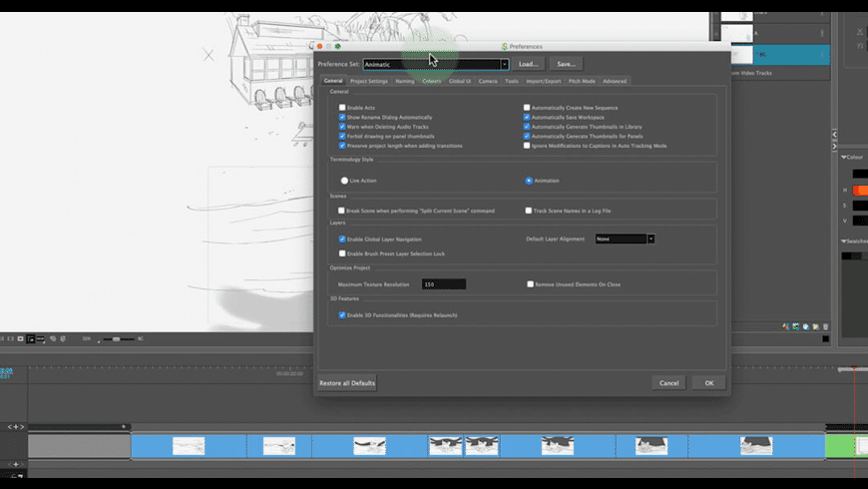This screenshot has width=868, height=489.
Task: Toggle Enable 3D Functionalities checkbox
Action: click(342, 314)
